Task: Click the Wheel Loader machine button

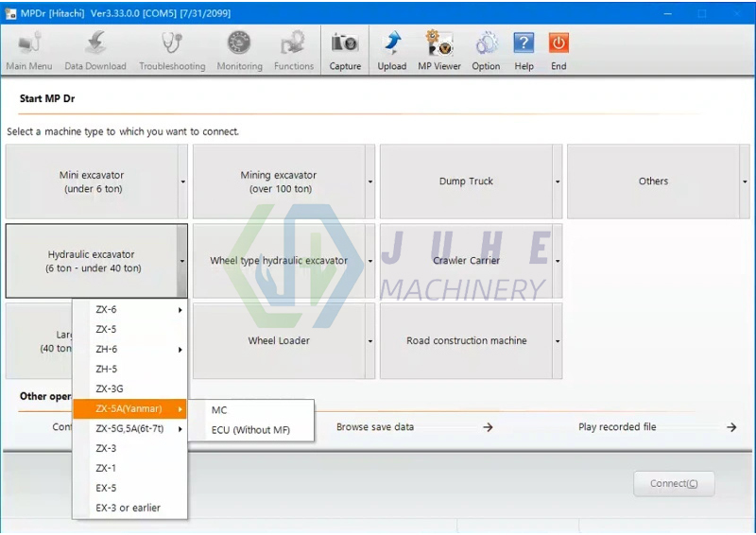Action: click(x=279, y=341)
